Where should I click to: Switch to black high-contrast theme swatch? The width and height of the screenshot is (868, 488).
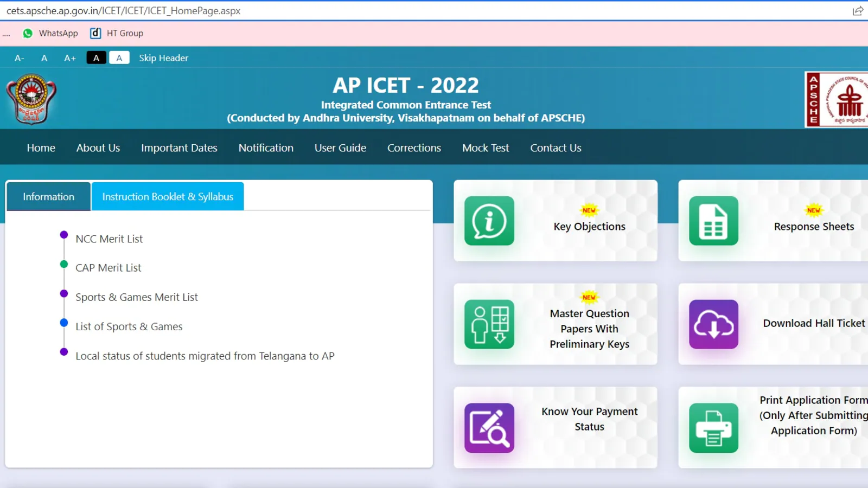point(96,57)
